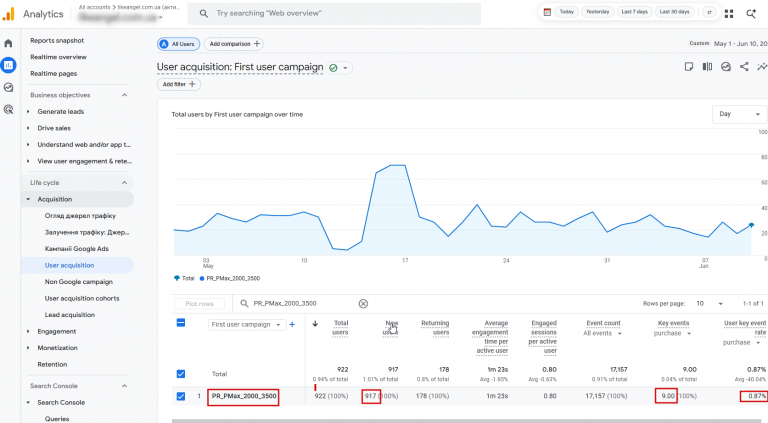768x423 pixels.
Task: Open the Day granularity dropdown
Action: [x=739, y=114]
